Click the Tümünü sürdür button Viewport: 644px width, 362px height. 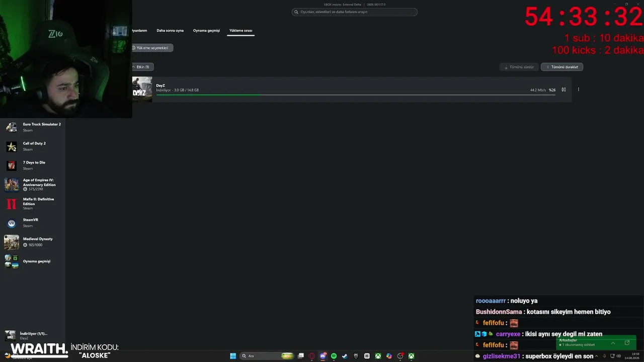pos(519,67)
